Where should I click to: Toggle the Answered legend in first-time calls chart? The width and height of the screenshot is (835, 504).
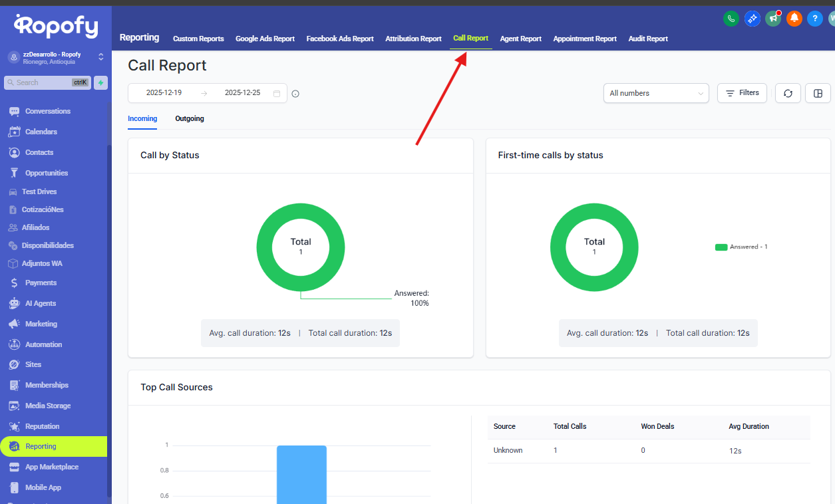(741, 247)
